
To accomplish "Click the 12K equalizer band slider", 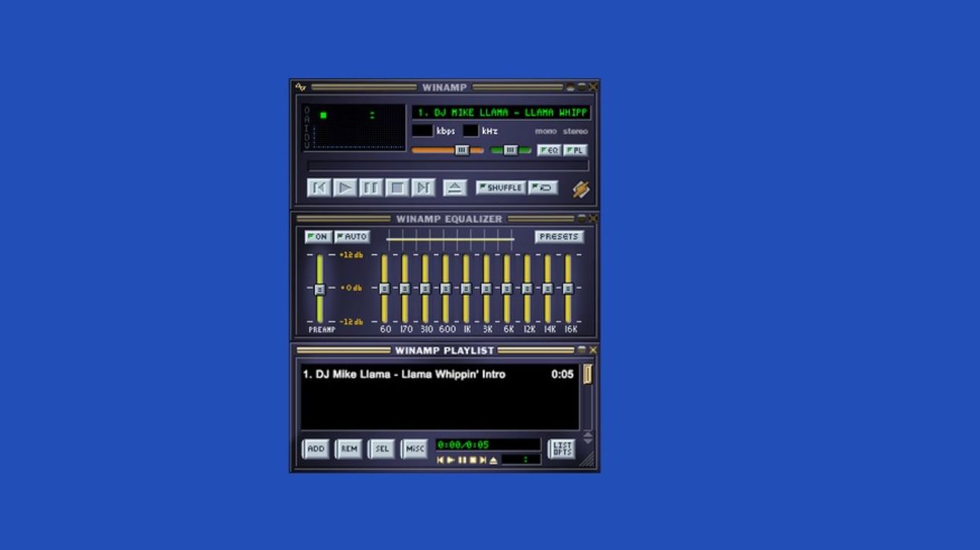I will coord(527,289).
